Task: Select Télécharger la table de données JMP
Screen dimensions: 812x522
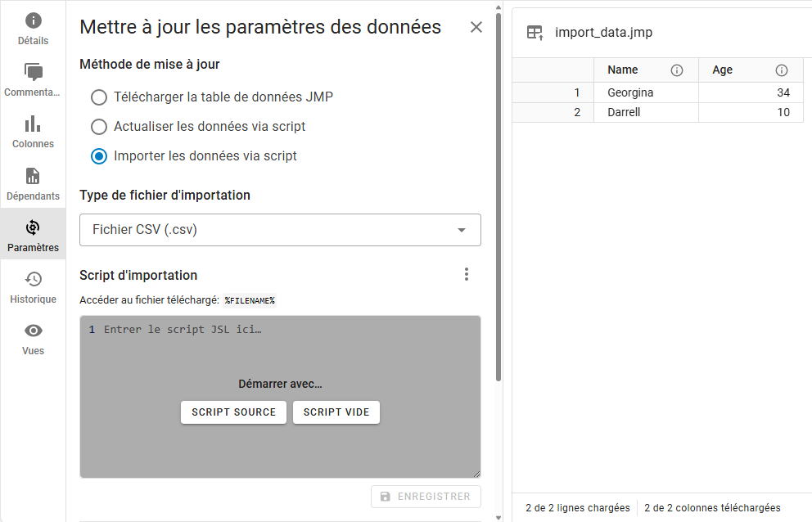Action: coord(99,97)
